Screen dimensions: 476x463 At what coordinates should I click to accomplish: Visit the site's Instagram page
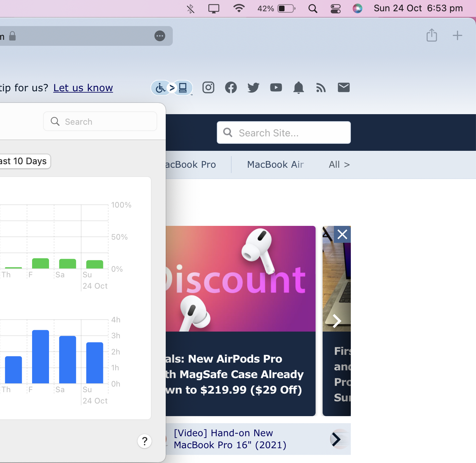[x=208, y=87]
